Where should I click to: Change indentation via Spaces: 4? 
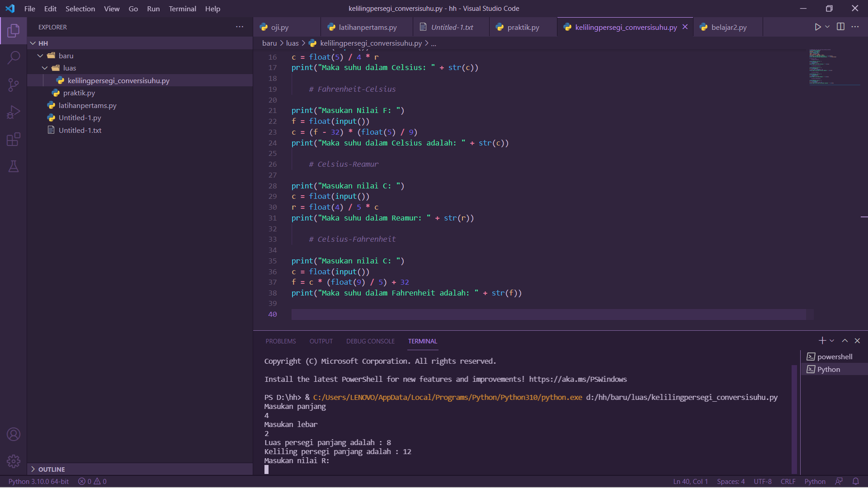[731, 482]
